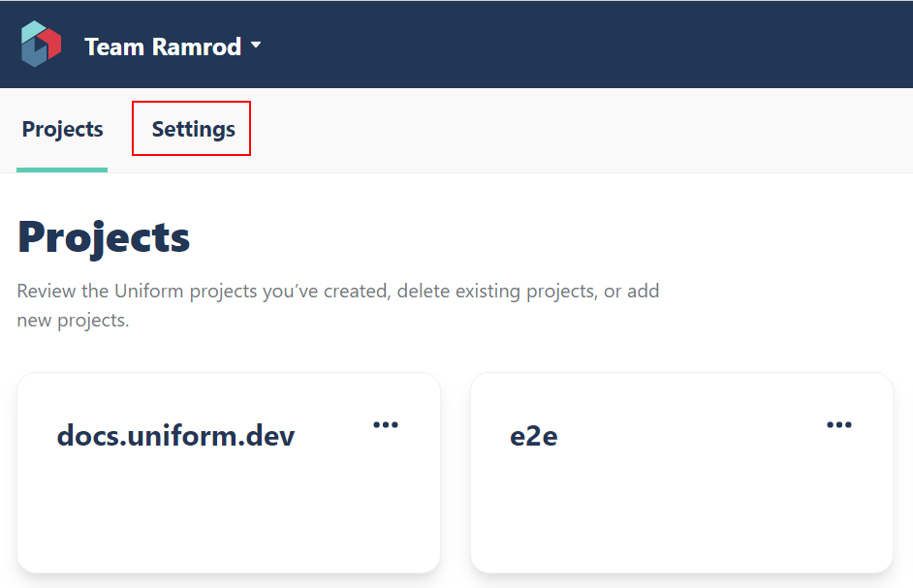Click the gap between the project cards

click(x=456, y=475)
